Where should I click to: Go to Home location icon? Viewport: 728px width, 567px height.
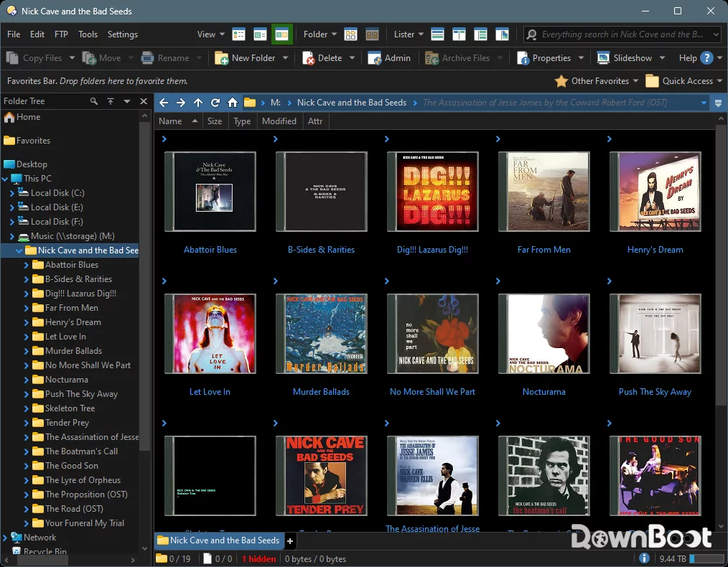232,103
